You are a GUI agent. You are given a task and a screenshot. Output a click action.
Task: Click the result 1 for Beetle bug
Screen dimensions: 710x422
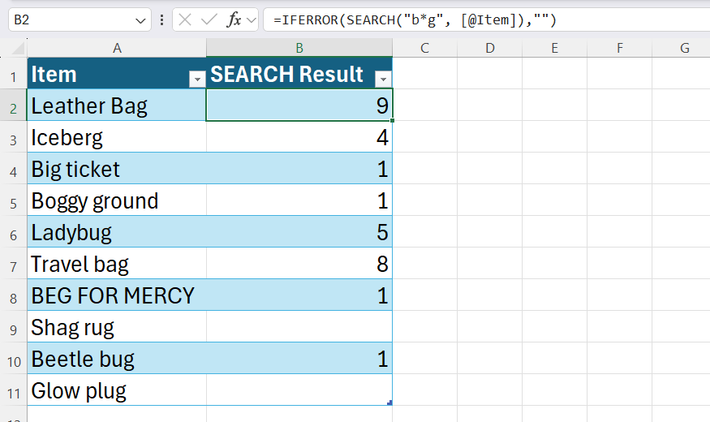(x=299, y=359)
